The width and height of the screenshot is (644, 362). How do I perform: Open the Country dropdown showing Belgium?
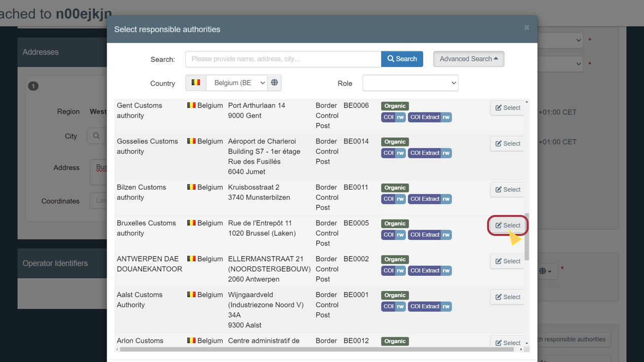point(237,83)
